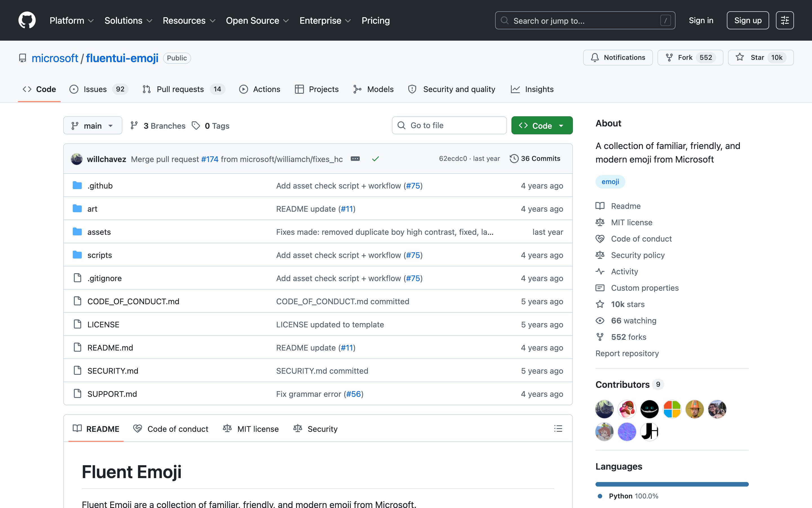
Task: Open the green Code dropdown button
Action: (x=542, y=125)
